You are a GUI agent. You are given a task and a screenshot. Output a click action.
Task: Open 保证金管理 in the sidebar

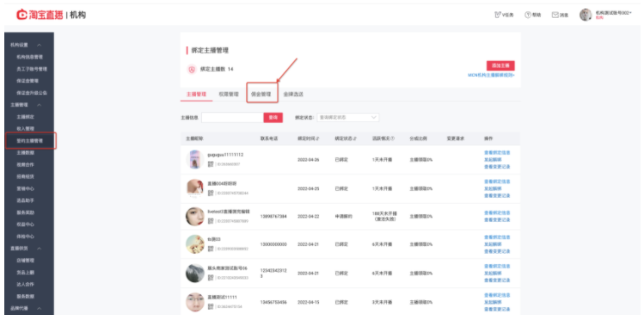pos(28,81)
